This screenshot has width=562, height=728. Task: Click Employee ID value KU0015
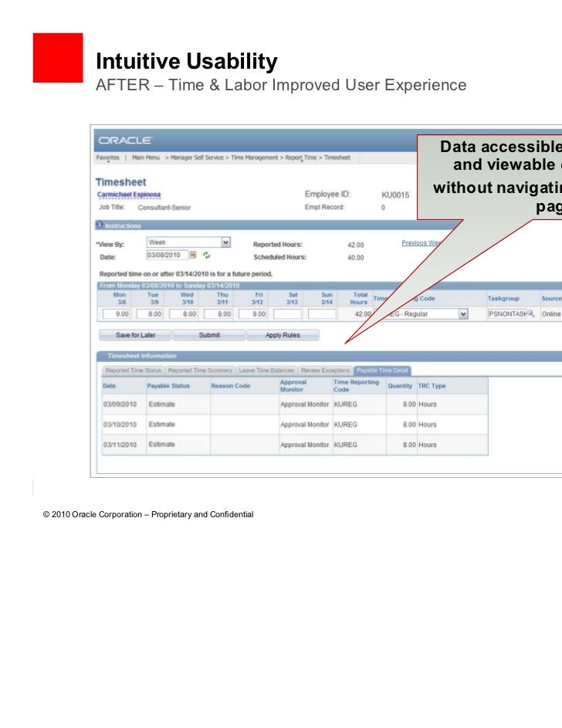coord(395,195)
